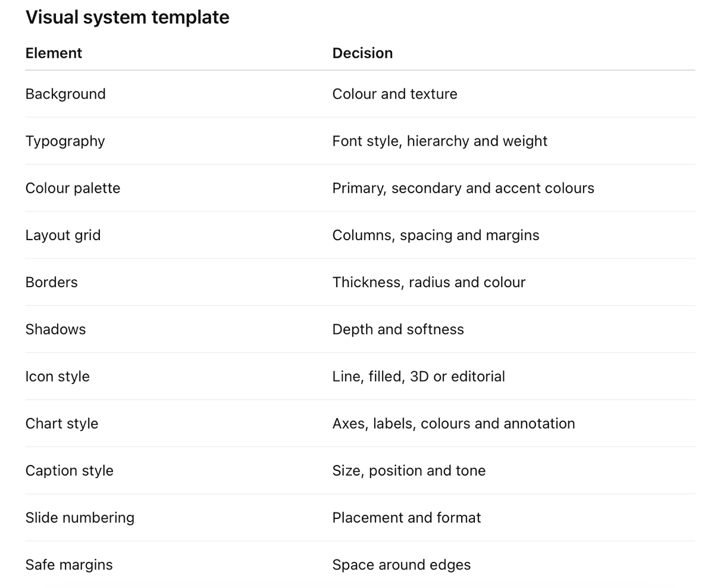
Task: Click the 'Visual system template' heading
Action: [127, 17]
